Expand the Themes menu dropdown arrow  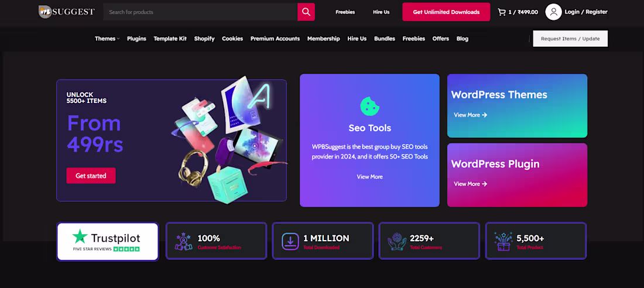118,39
